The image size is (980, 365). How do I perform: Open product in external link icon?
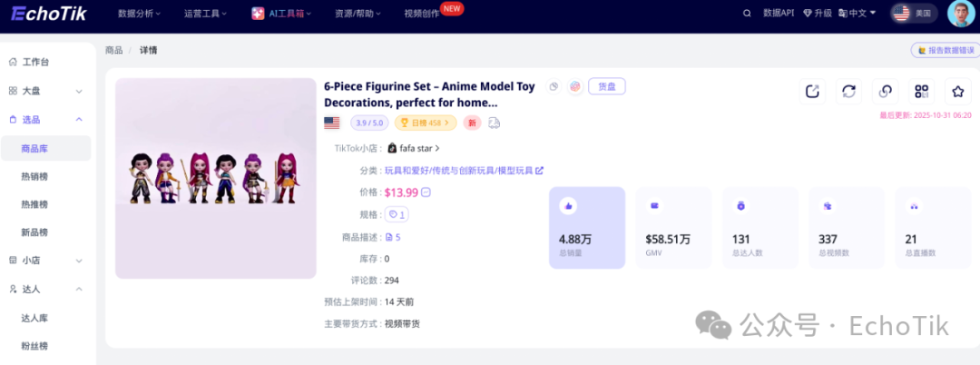pyautogui.click(x=813, y=91)
